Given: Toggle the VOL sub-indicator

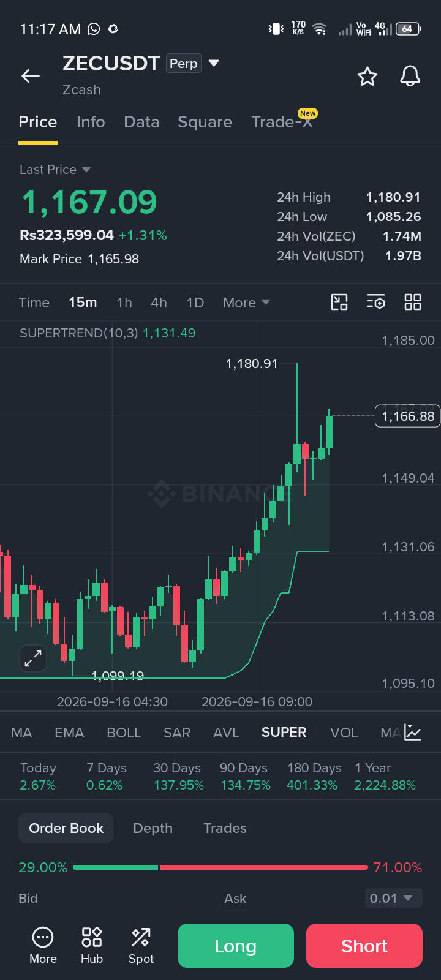Looking at the screenshot, I should (344, 733).
